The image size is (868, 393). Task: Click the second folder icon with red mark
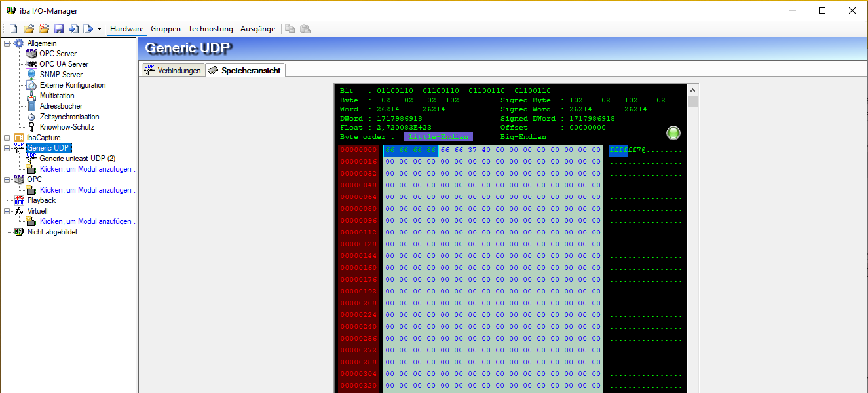(x=44, y=29)
